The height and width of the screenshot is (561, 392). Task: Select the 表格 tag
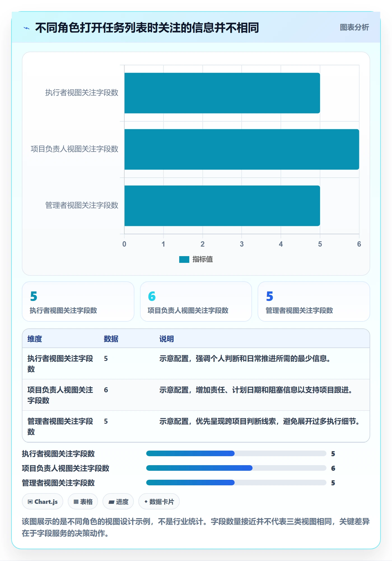click(83, 502)
